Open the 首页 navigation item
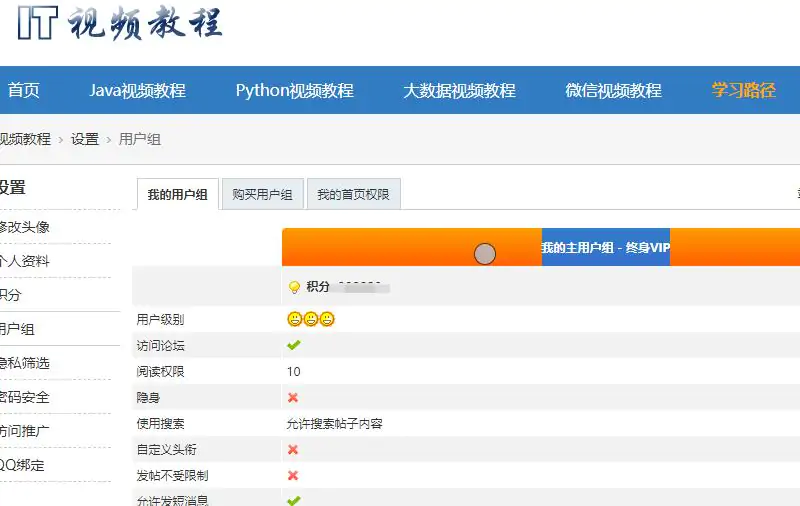Viewport: 800px width, 506px height. click(23, 90)
